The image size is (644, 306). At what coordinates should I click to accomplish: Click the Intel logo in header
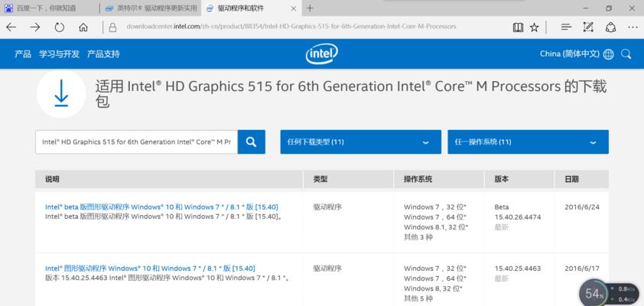[x=322, y=54]
